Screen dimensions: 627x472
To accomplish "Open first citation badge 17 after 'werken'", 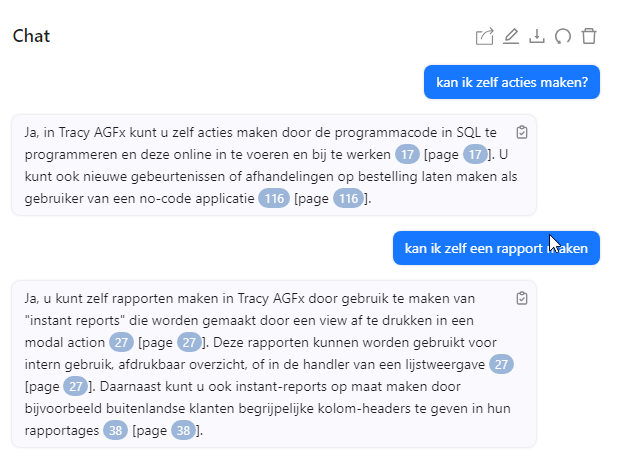I will [407, 154].
